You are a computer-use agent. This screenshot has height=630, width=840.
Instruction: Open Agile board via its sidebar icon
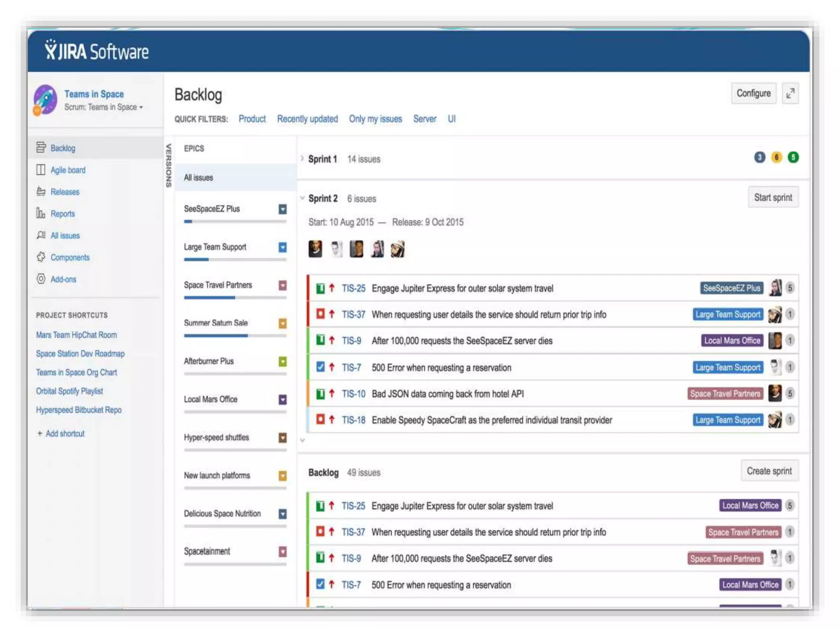pos(41,169)
